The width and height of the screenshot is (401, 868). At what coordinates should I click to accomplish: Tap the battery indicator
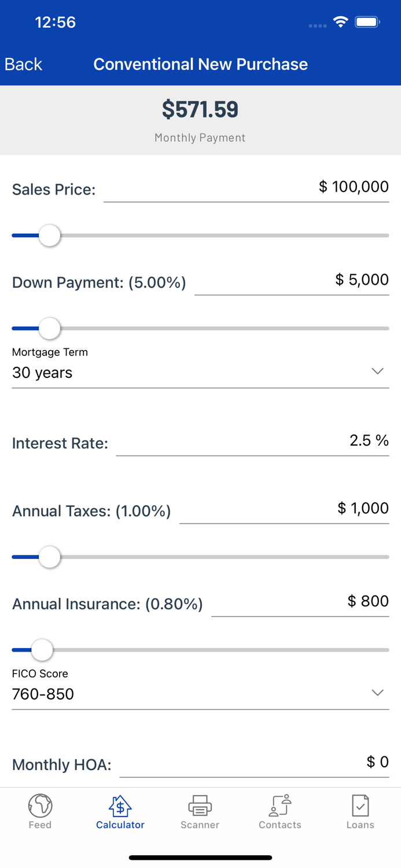[x=367, y=21]
